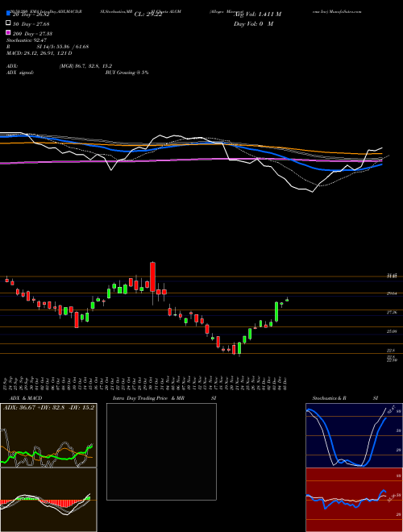Click the blue 20 Day legend swatch
The image size is (403, 532).
pyautogui.click(x=8, y=14)
